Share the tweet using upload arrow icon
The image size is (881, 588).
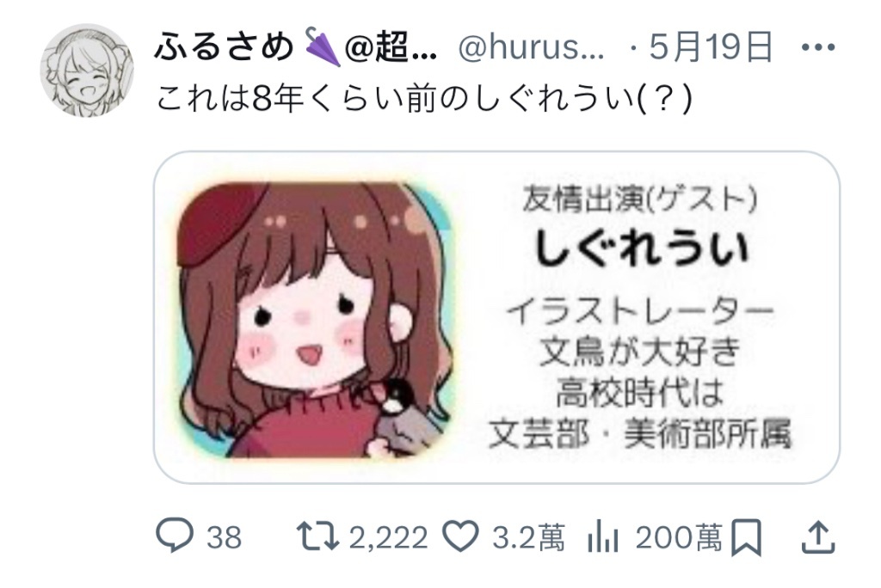pyautogui.click(x=817, y=537)
